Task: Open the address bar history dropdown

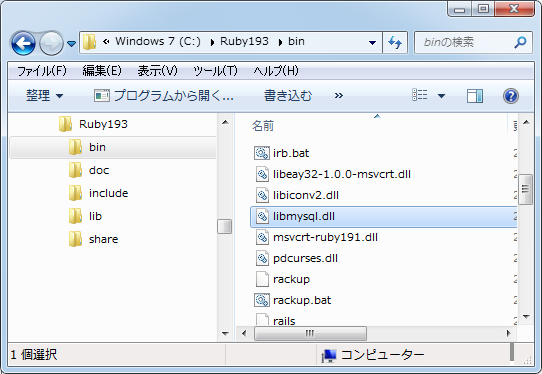Action: pyautogui.click(x=372, y=43)
